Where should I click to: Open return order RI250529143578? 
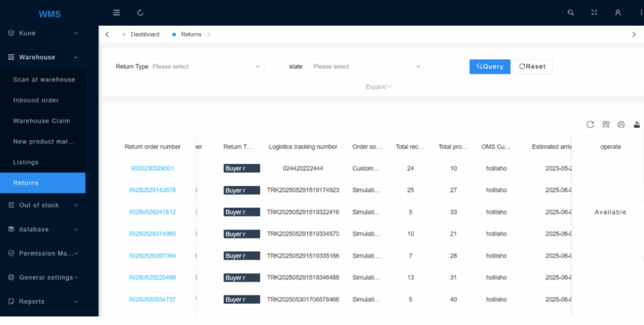tap(152, 190)
